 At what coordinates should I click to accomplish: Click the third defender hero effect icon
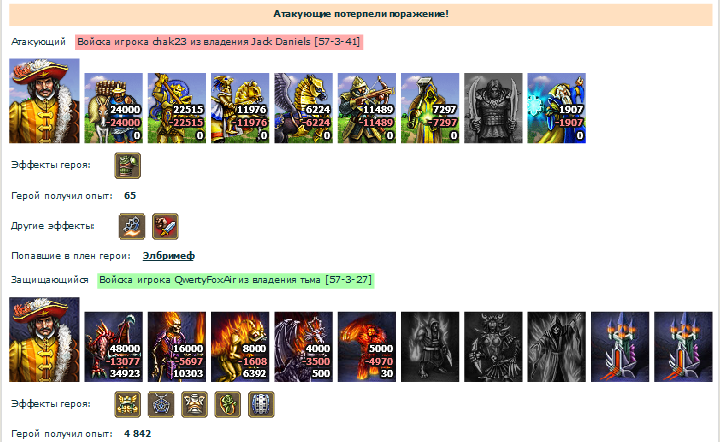(x=194, y=404)
